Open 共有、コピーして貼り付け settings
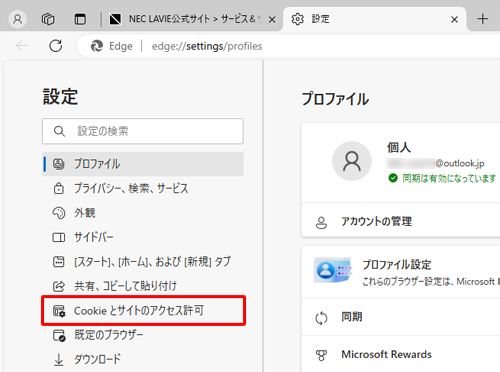The height and width of the screenshot is (372, 500). click(x=143, y=286)
